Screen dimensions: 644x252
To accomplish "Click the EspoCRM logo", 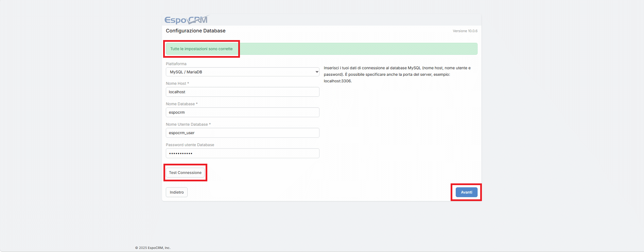I will [187, 20].
